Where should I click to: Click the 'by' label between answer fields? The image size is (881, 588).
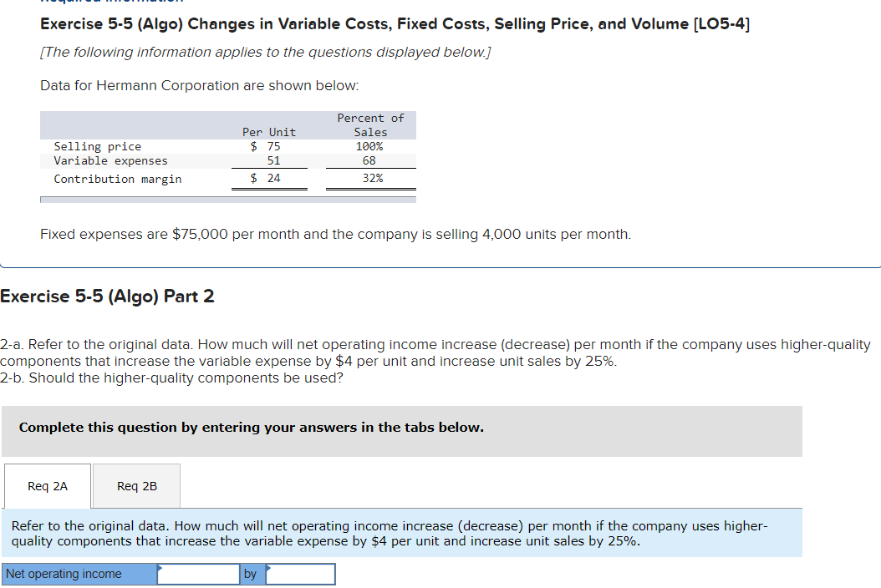click(x=250, y=574)
